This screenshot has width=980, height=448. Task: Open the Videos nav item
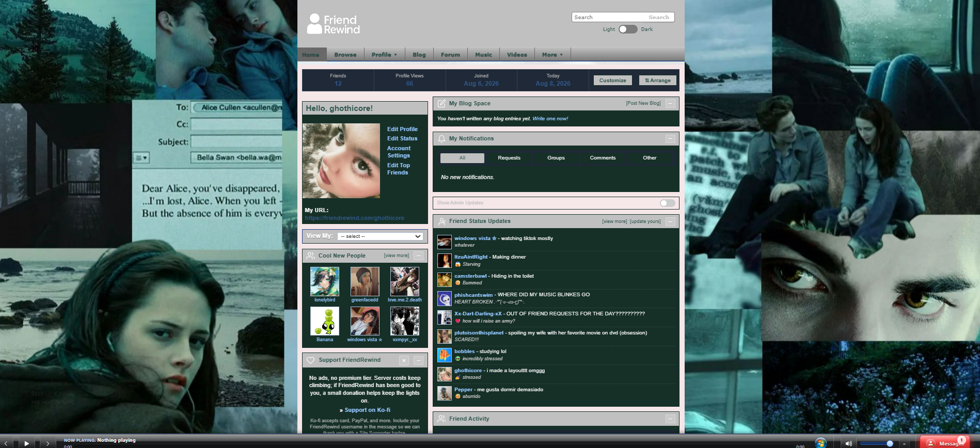pyautogui.click(x=517, y=55)
